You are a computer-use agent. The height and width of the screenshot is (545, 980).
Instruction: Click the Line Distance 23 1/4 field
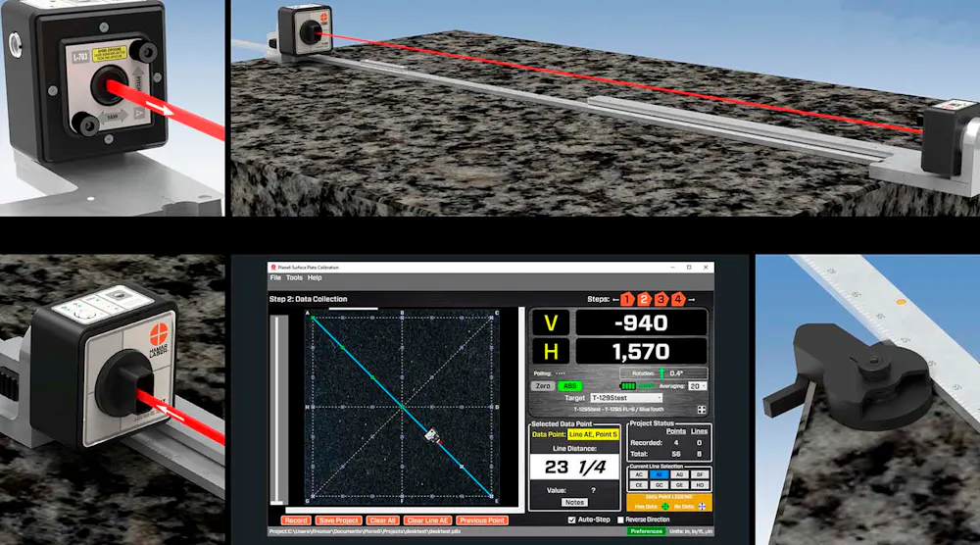tap(574, 467)
